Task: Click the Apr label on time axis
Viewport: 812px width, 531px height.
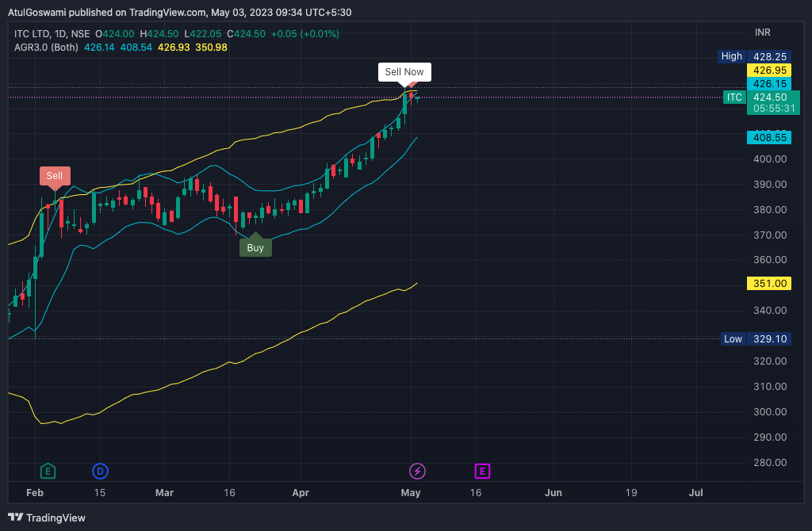Action: tap(301, 493)
